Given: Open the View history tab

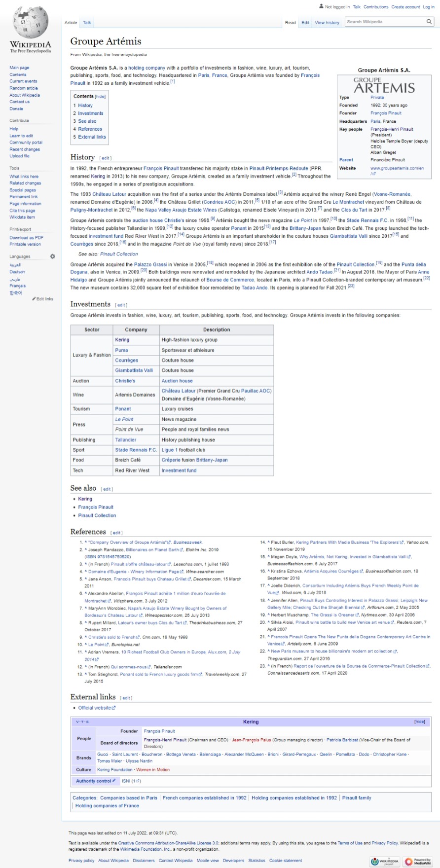Looking at the screenshot, I should [327, 23].
